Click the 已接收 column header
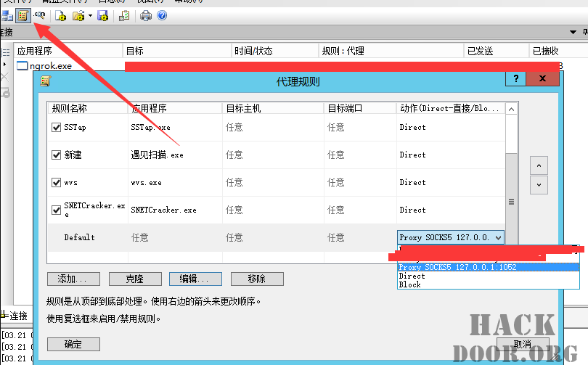 [x=559, y=51]
